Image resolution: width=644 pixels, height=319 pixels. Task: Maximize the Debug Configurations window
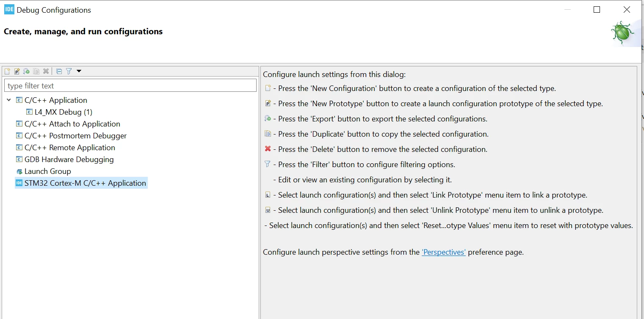pos(597,10)
